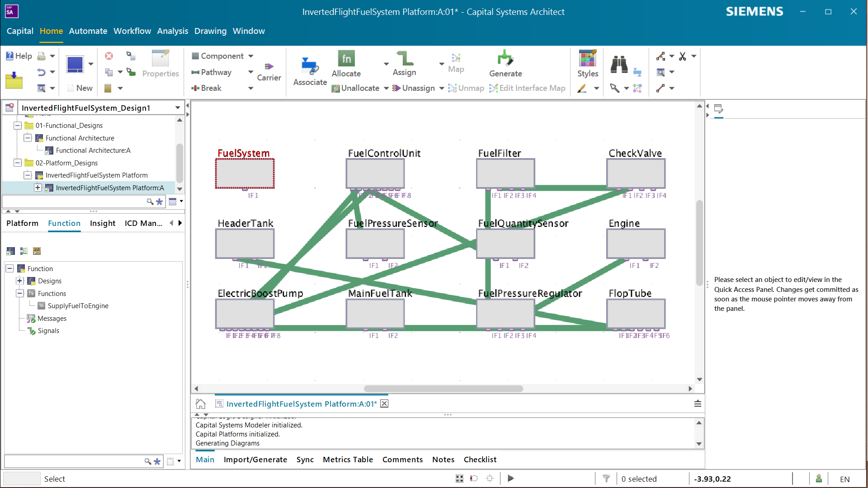Screen dimensions: 868x488
Task: Select the Signals tree item
Action: pos(48,331)
